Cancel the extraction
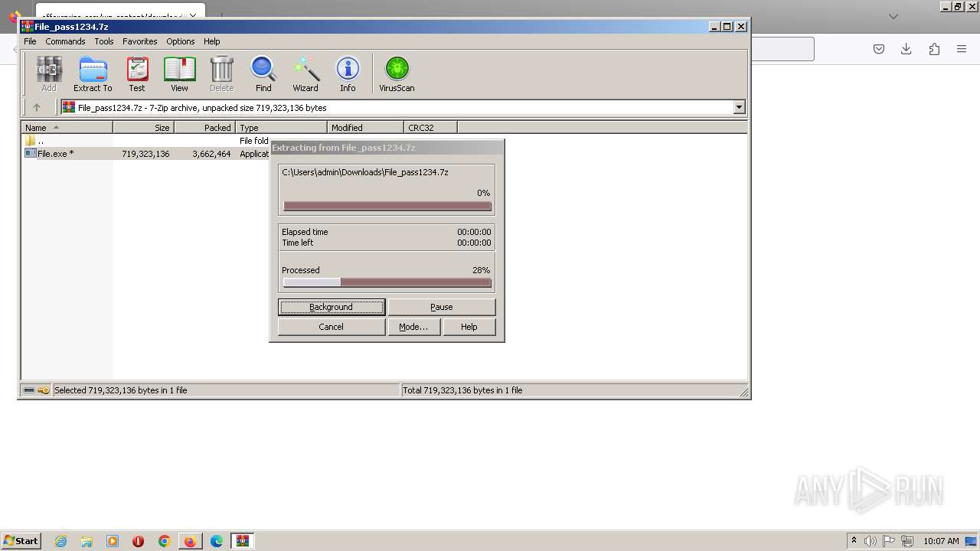Image resolution: width=980 pixels, height=551 pixels. click(x=332, y=327)
